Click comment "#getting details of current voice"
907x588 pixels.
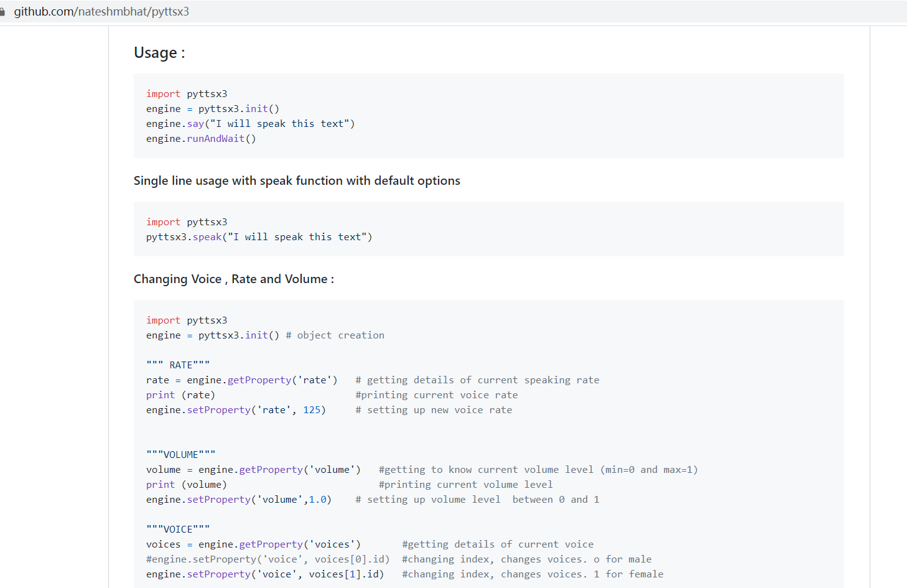coord(498,544)
